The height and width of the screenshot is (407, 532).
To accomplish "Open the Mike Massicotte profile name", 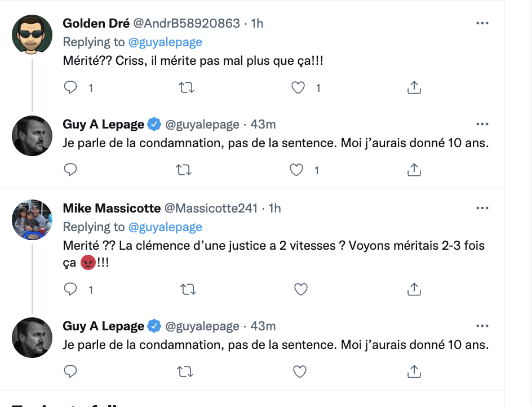I will pos(112,208).
